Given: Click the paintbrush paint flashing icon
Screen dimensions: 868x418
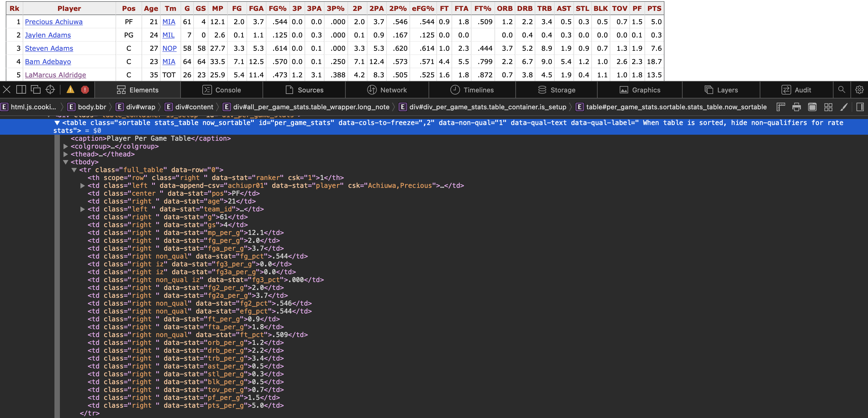Looking at the screenshot, I should 844,107.
